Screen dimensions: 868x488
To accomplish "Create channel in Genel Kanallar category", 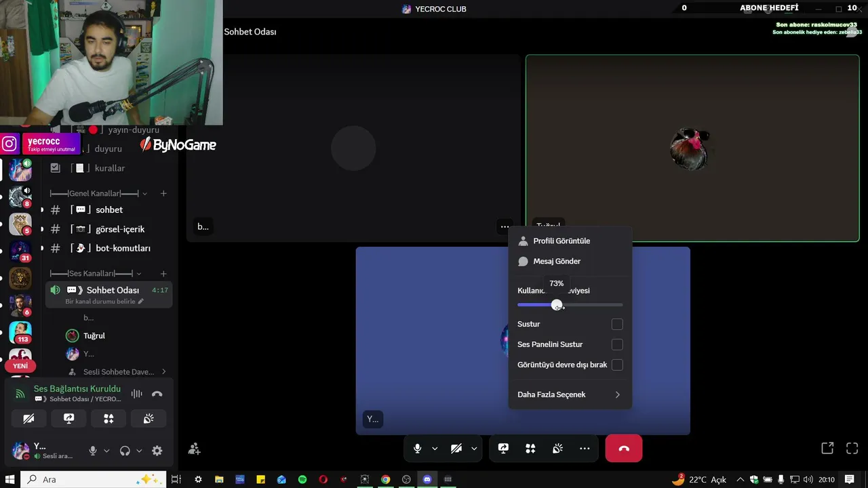I will 163,193.
